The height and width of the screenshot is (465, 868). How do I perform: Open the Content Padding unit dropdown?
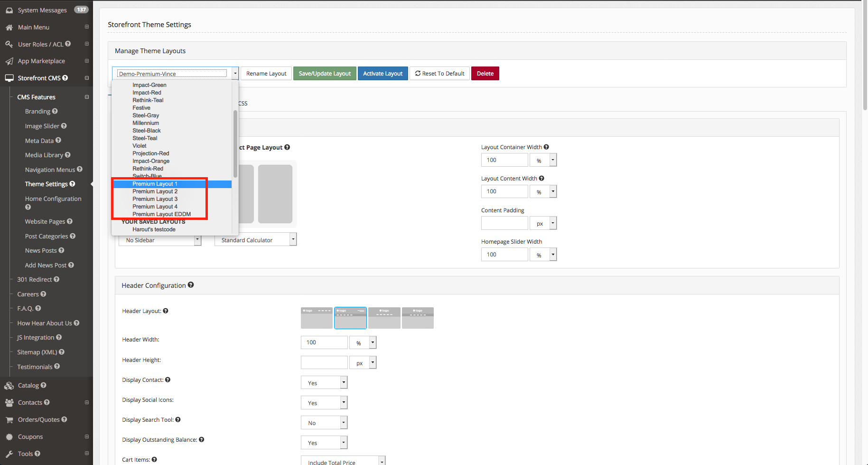[x=543, y=223]
